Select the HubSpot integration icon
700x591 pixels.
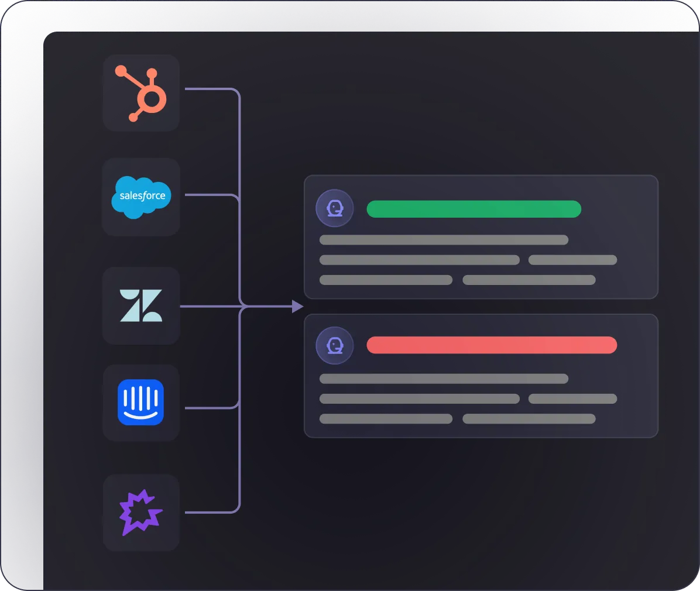coord(141,92)
